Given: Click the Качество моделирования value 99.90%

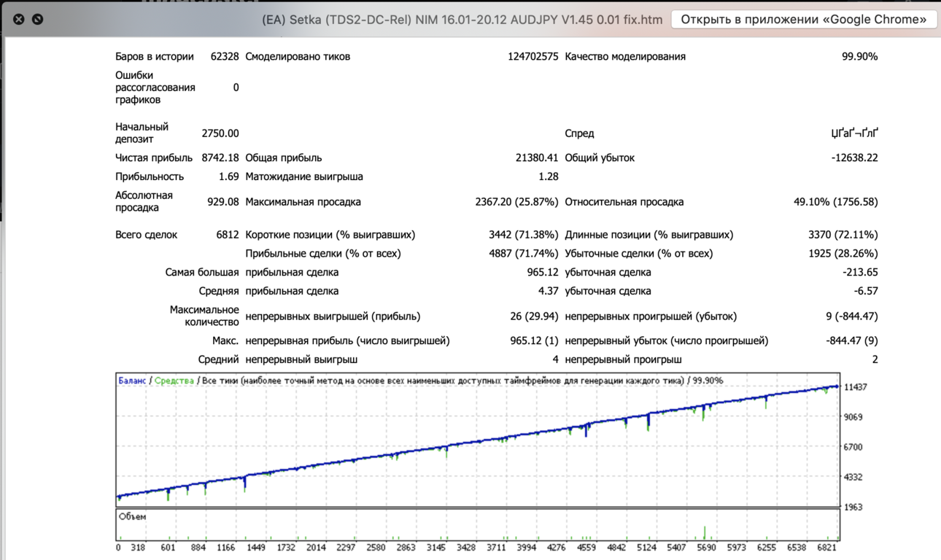Looking at the screenshot, I should [x=859, y=56].
